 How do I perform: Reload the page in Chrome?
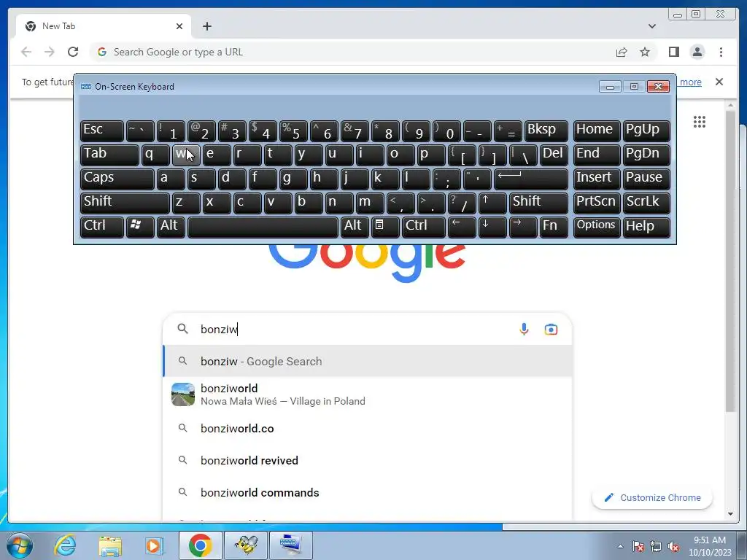click(73, 52)
